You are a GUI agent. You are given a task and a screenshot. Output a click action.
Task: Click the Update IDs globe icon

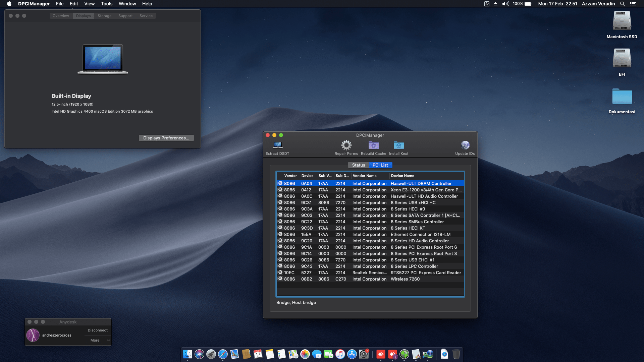[465, 145]
